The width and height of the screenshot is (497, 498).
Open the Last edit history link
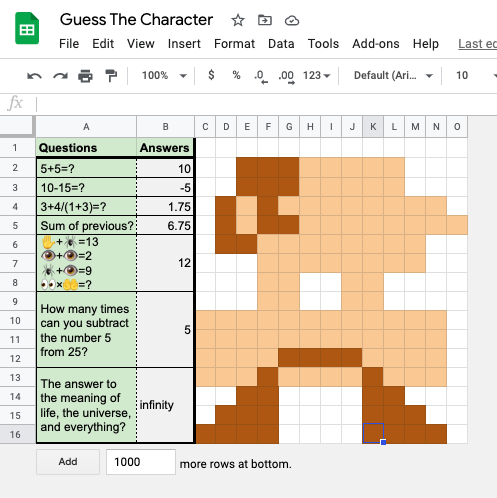point(477,44)
